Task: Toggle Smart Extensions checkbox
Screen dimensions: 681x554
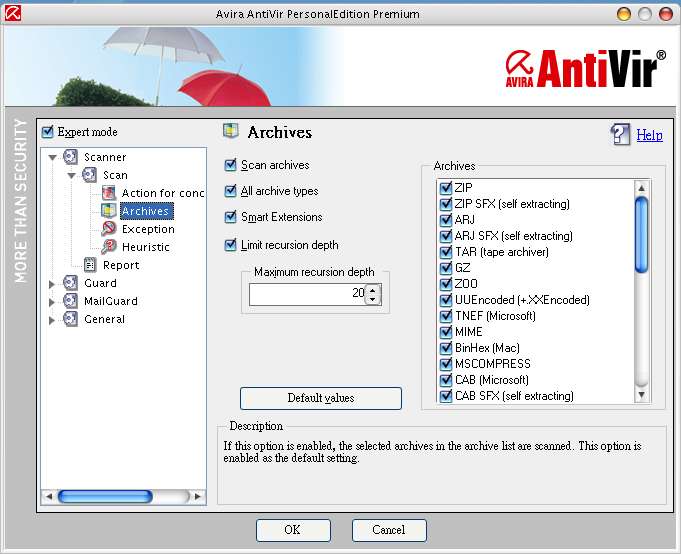Action: point(231,217)
